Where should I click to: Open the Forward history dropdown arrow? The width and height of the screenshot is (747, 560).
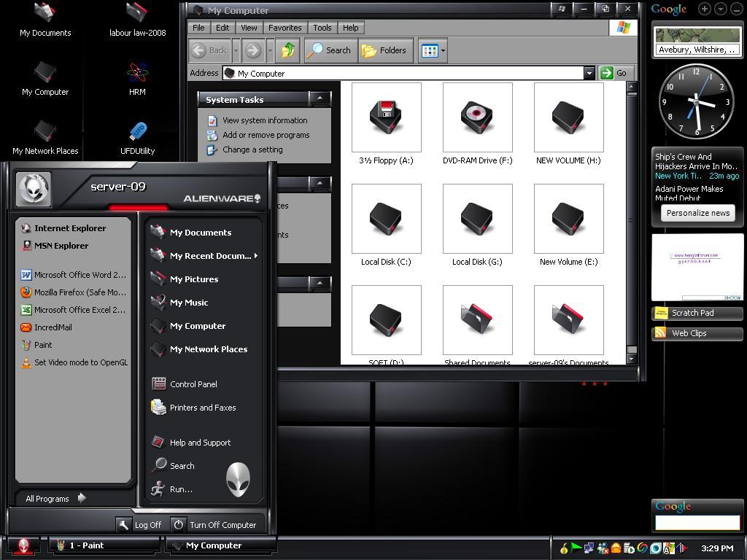click(x=270, y=50)
